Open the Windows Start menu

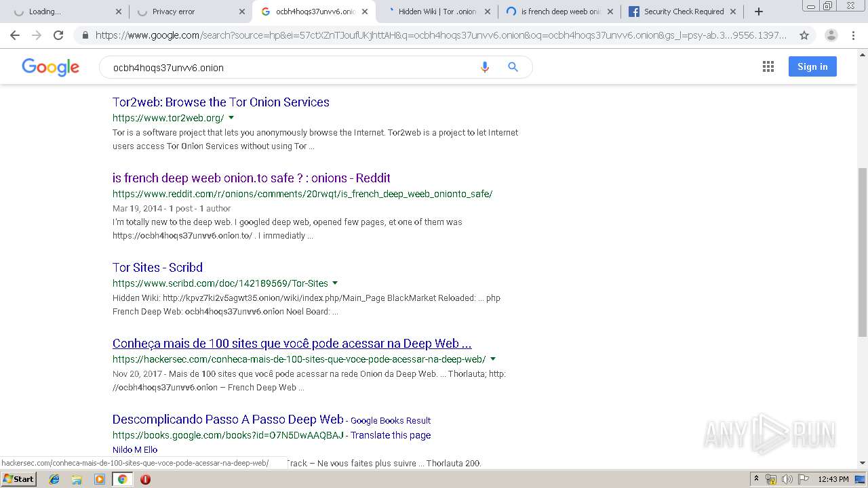pyautogui.click(x=18, y=479)
